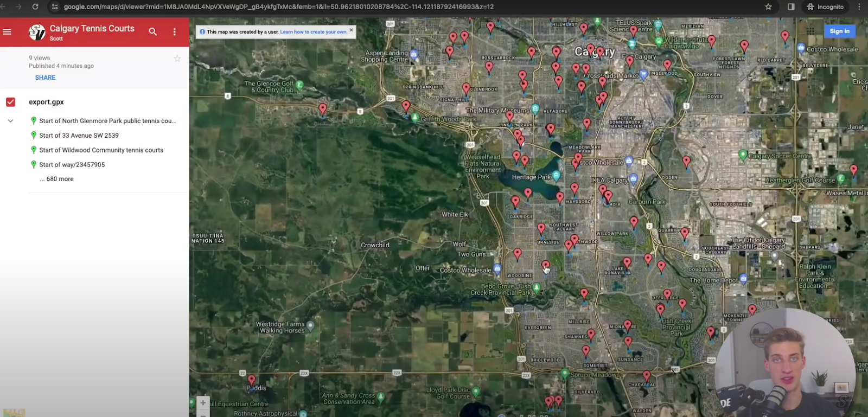
Task: Star this map as a favorite
Action: click(x=177, y=59)
